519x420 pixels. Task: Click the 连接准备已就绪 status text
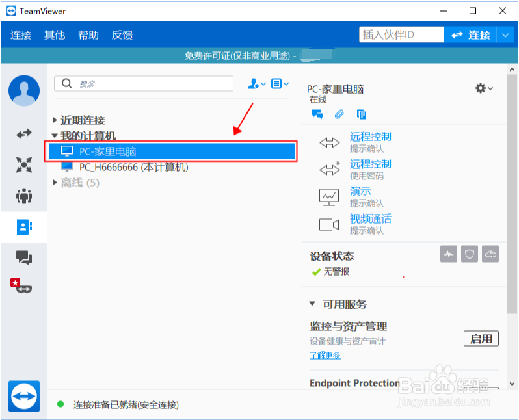coord(126,404)
